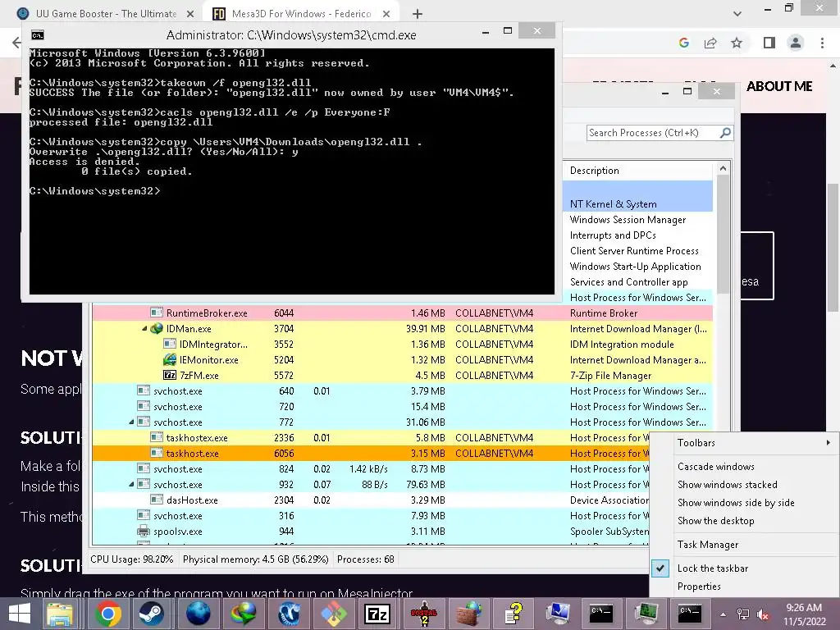Viewport: 840px width, 630px height.
Task: Select the NT Kernel & System row
Action: [x=638, y=204]
